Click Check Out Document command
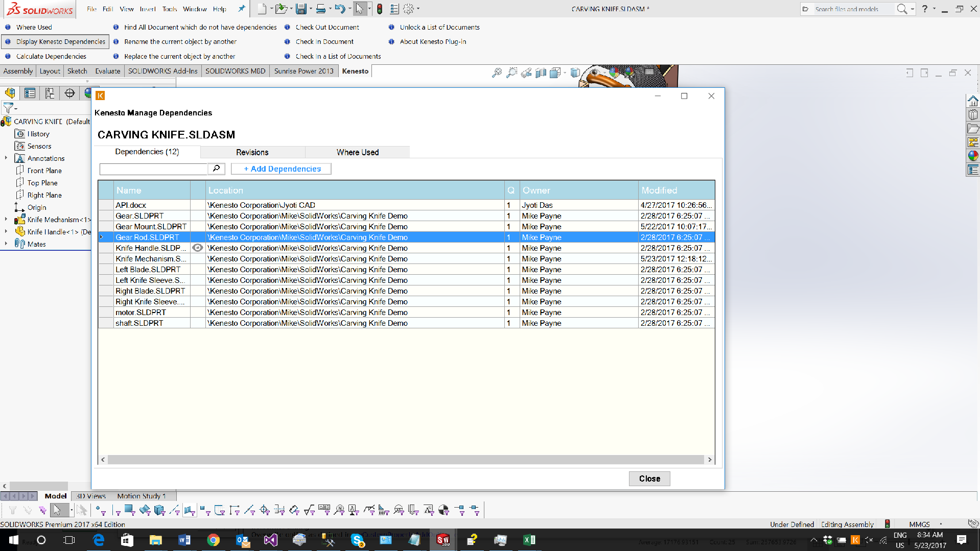This screenshot has height=551, width=980. [x=328, y=27]
